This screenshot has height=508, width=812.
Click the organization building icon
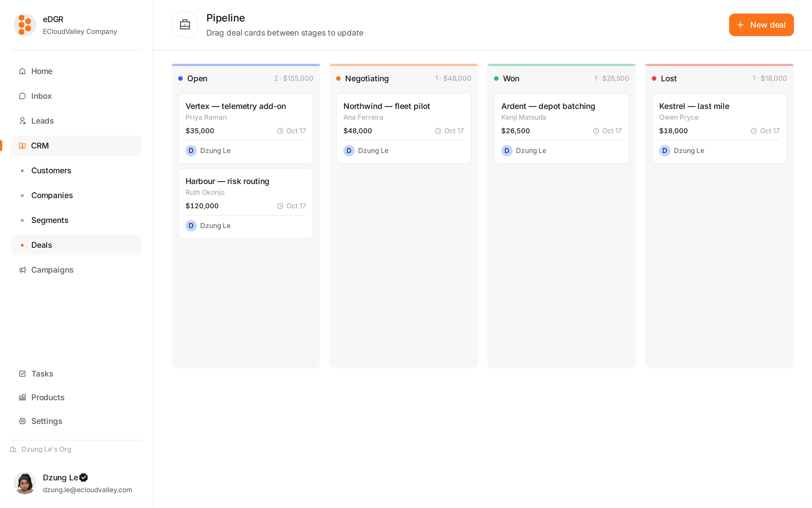13,449
